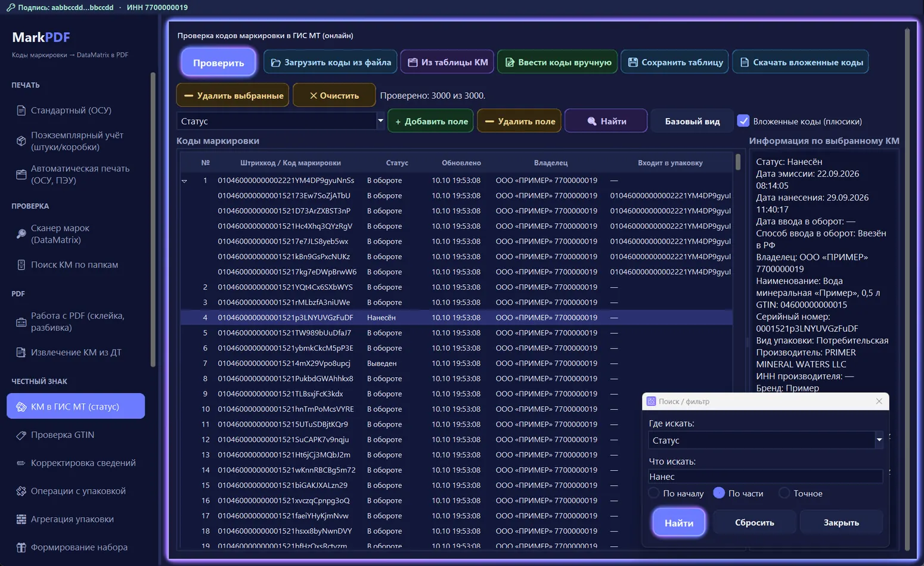Viewport: 924px width, 566px height.
Task: Sort by the Статус column header
Action: [x=397, y=163]
